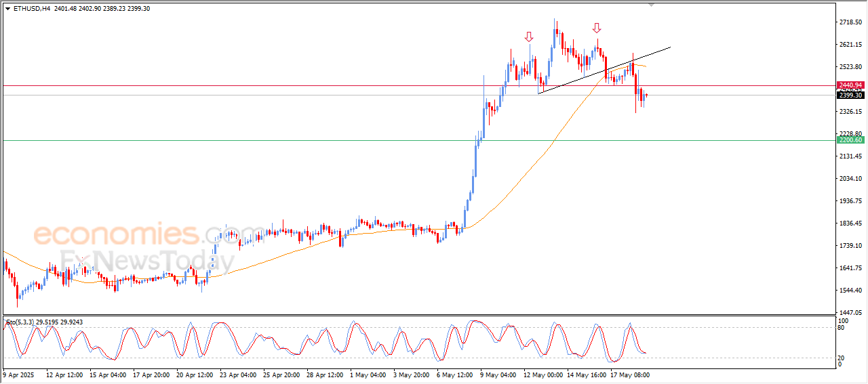Click the 2621.15 value on price scale

(850, 45)
